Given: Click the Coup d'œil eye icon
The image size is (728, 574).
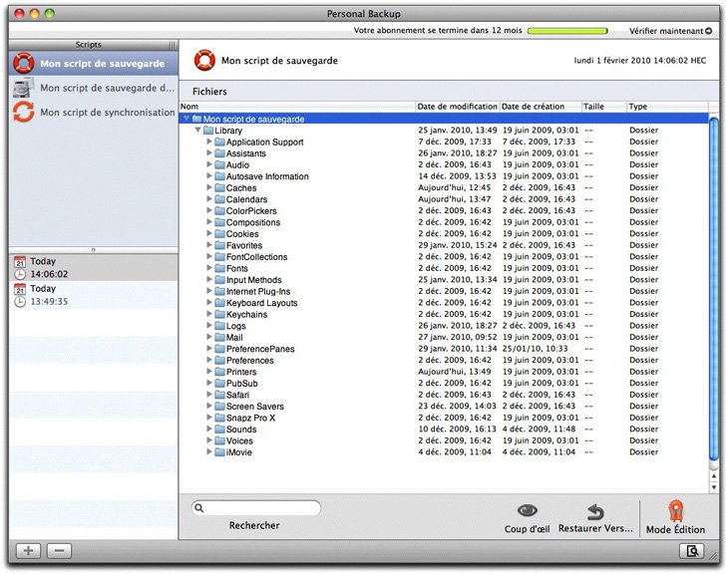Looking at the screenshot, I should [527, 510].
